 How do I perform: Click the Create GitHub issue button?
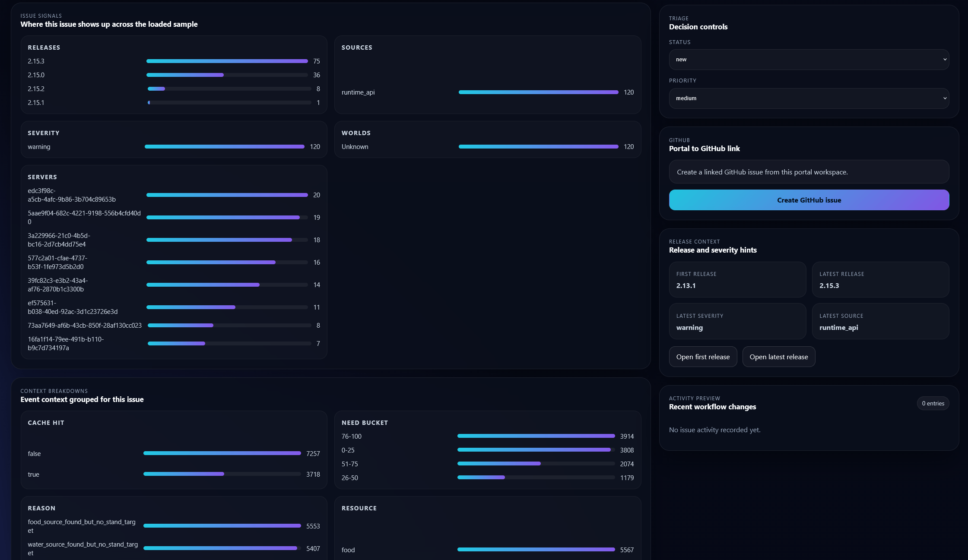pyautogui.click(x=809, y=200)
